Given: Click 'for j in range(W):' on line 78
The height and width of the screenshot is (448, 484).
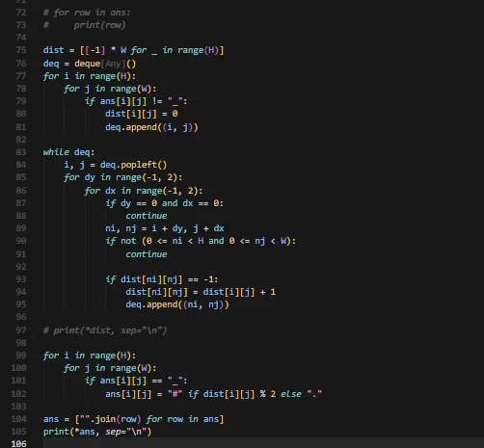Looking at the screenshot, I should [x=110, y=89].
